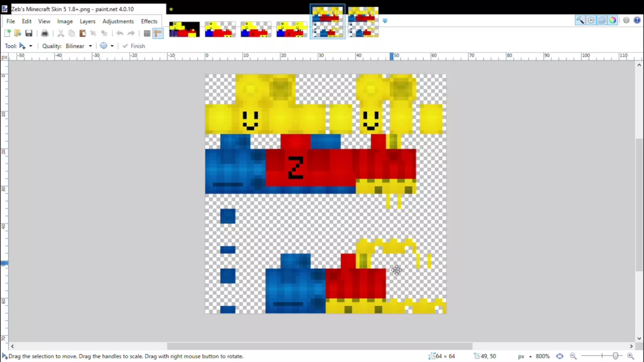Toggle the rulers icon
Viewport: 644px width, 362px height.
(x=157, y=33)
